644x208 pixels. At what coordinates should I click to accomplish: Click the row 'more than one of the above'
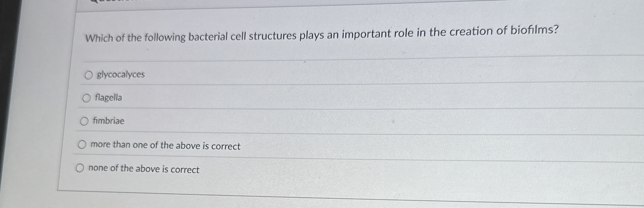click(165, 146)
